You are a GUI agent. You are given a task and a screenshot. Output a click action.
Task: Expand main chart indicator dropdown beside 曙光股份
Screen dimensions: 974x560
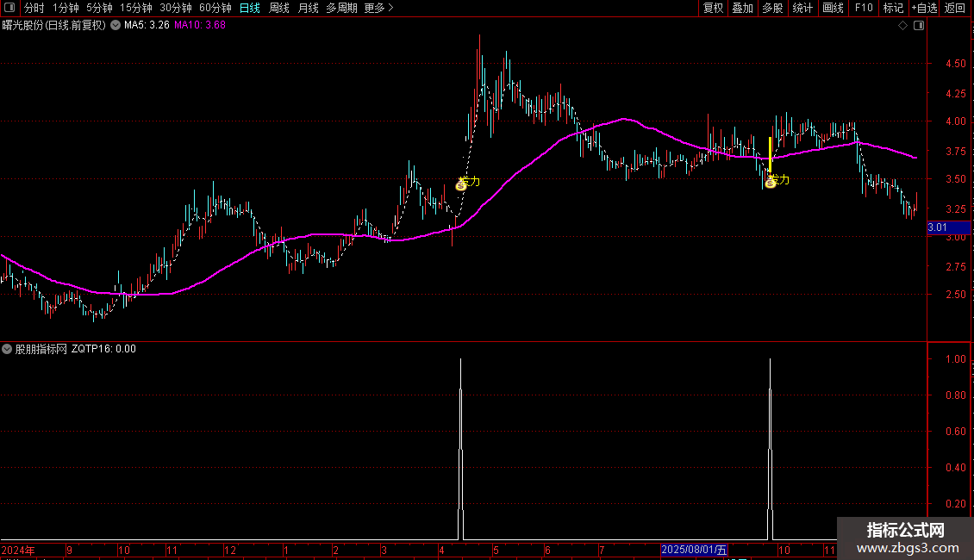pyautogui.click(x=116, y=26)
